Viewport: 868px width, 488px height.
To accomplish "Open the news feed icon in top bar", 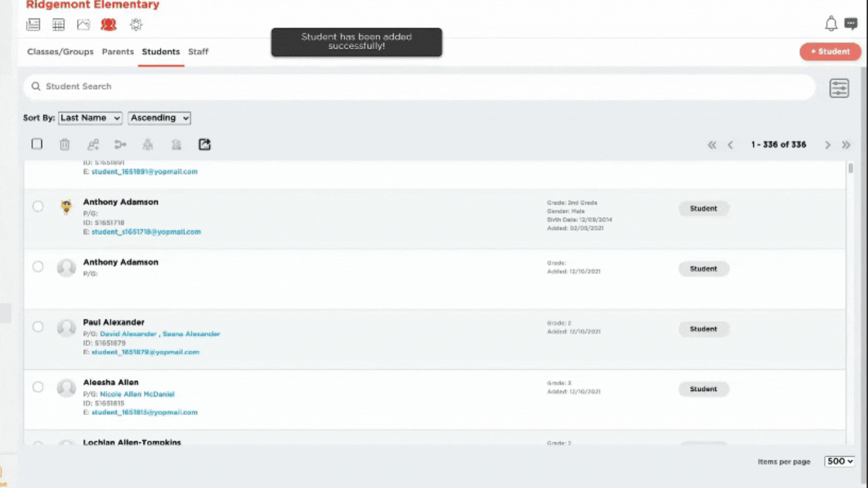I will click(33, 25).
